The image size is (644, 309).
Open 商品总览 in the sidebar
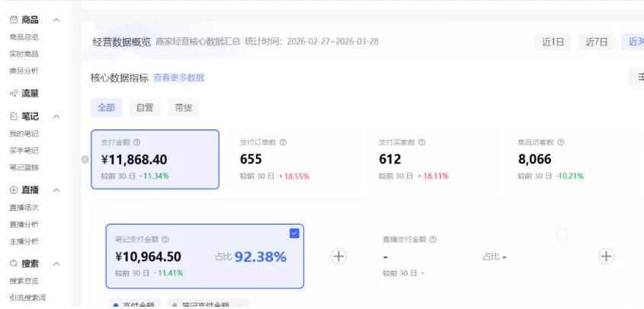(x=24, y=37)
